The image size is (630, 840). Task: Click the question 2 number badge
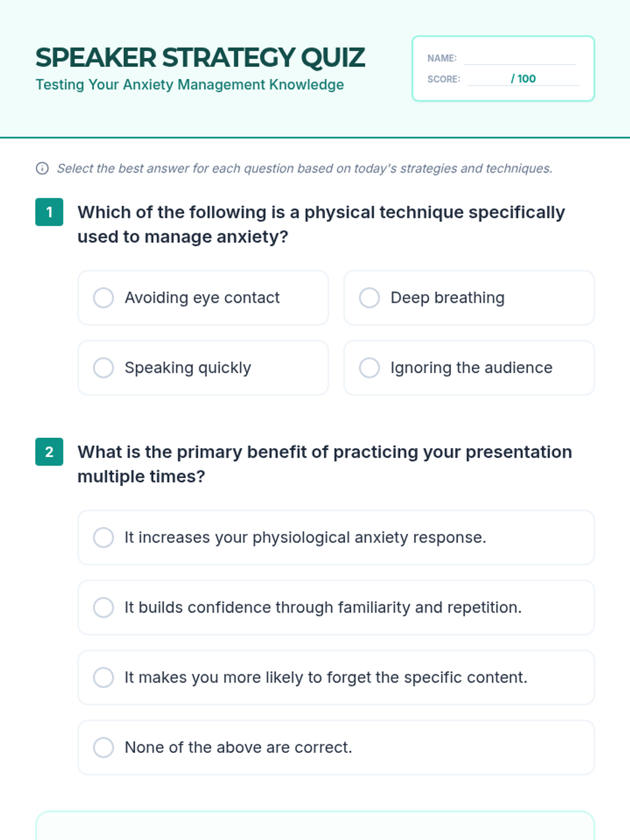point(49,452)
